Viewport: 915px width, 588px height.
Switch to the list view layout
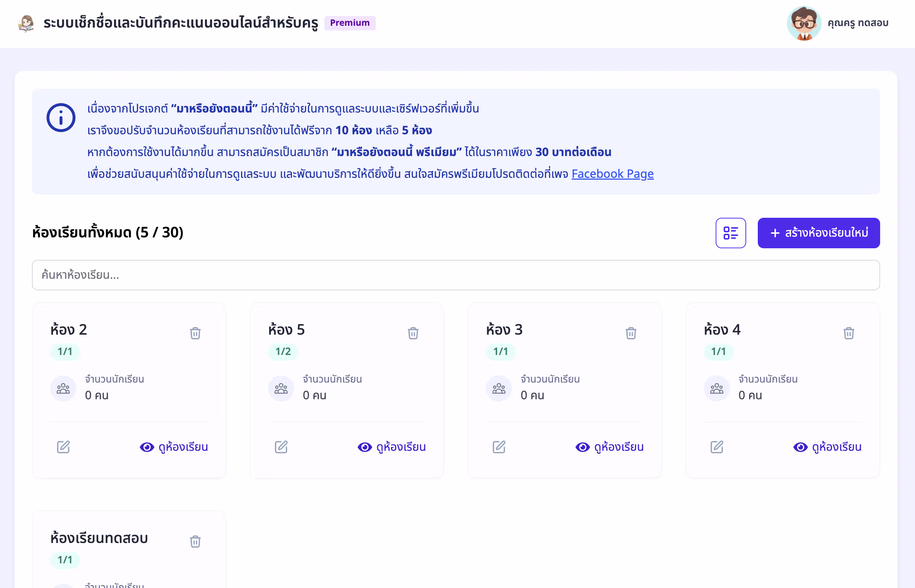(x=731, y=233)
